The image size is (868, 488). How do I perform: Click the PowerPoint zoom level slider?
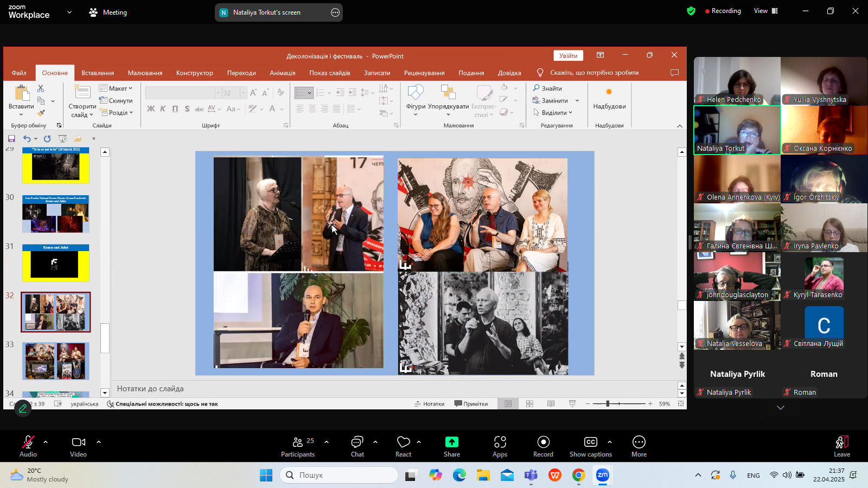click(608, 404)
